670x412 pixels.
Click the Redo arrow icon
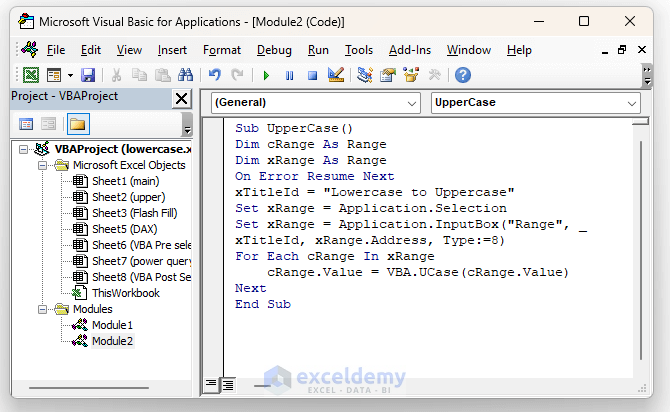point(237,76)
